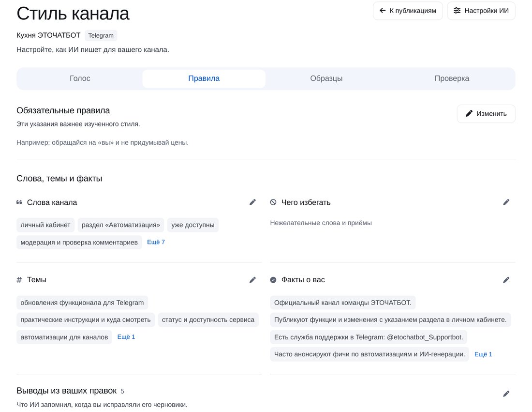Edit «Чего избегать» using its pencil icon
532x412 pixels.
pos(506,202)
